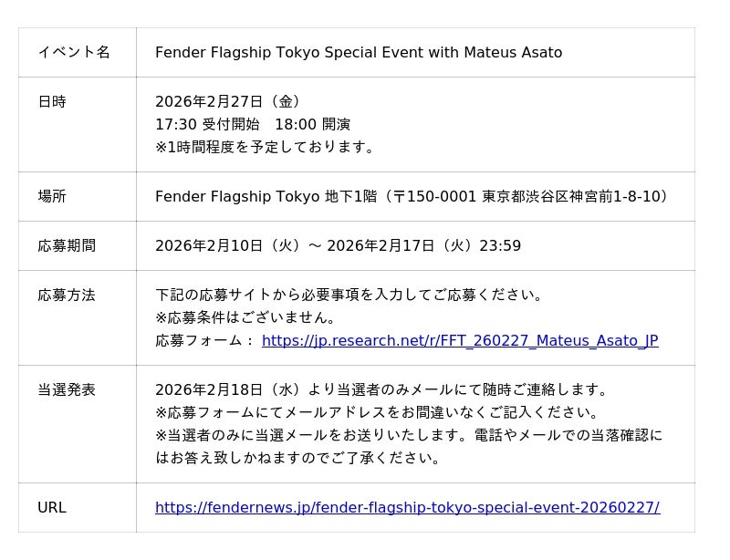Click the 応募方法 row label
This screenshot has height=560, width=730.
tap(67, 295)
